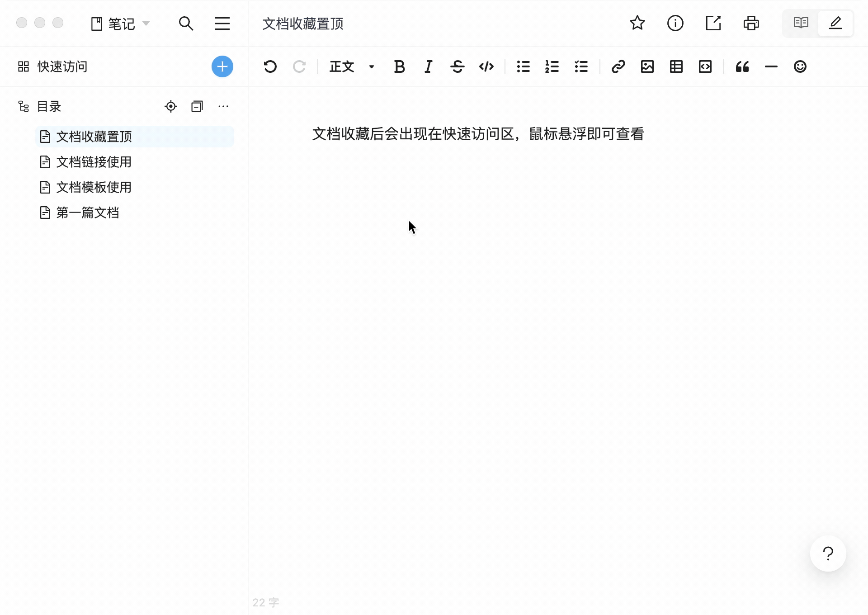Viewport: 868px width, 615px height.
Task: Insert a code block
Action: coord(705,66)
